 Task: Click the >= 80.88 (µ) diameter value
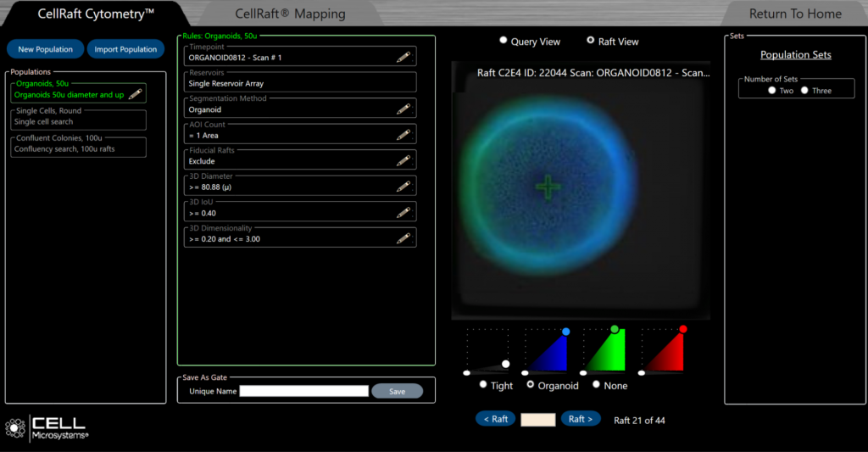pyautogui.click(x=210, y=187)
